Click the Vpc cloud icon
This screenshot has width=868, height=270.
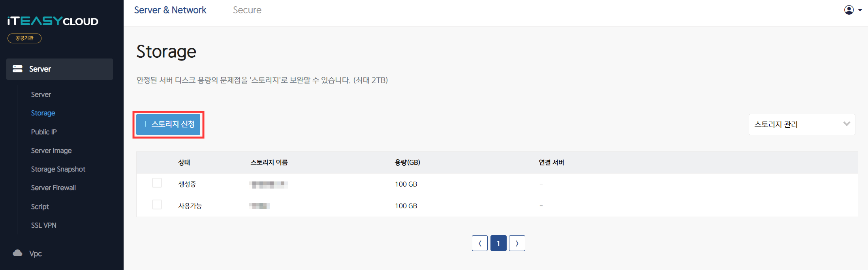17,253
